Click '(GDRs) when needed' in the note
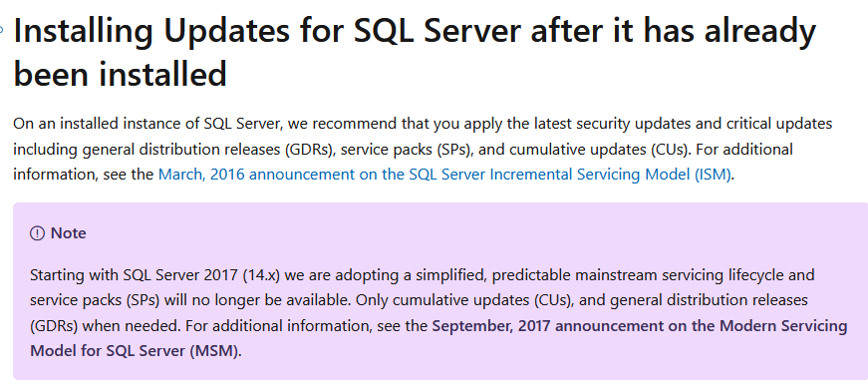Image resolution: width=868 pixels, height=384 pixels. [x=106, y=326]
